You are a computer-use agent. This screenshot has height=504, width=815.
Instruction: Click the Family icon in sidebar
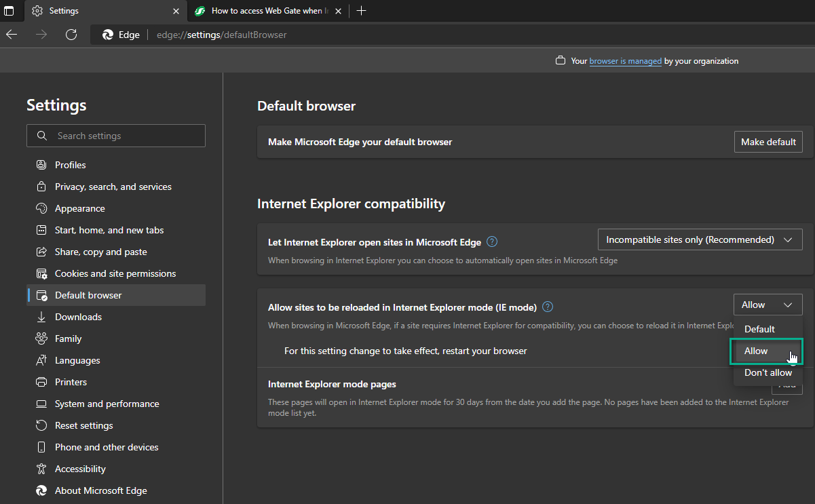point(41,338)
